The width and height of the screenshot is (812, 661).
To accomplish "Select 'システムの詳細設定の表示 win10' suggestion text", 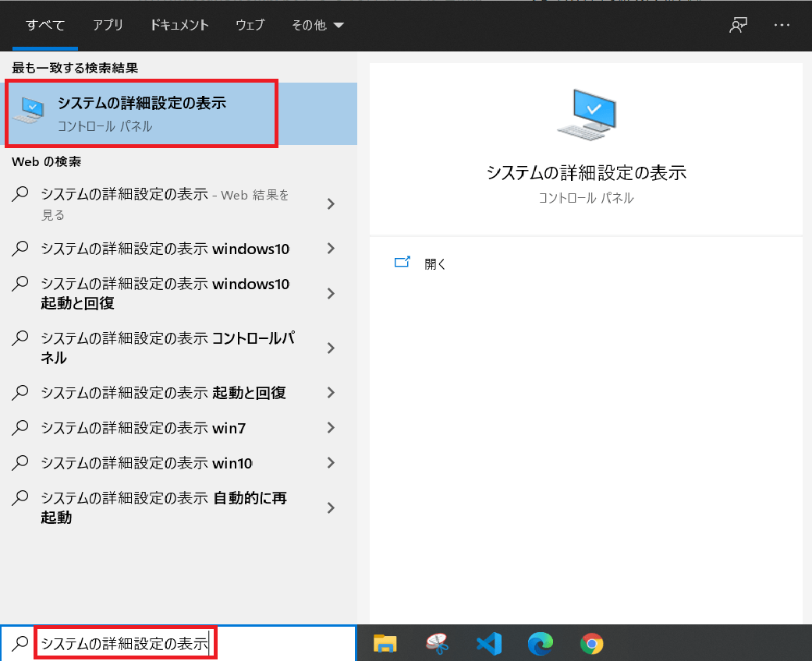I will click(147, 463).
